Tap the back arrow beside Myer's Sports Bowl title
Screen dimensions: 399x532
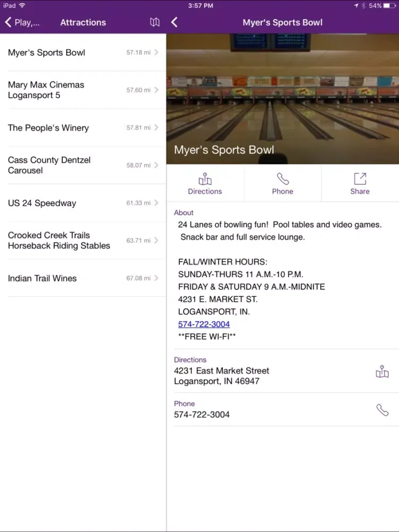(174, 22)
